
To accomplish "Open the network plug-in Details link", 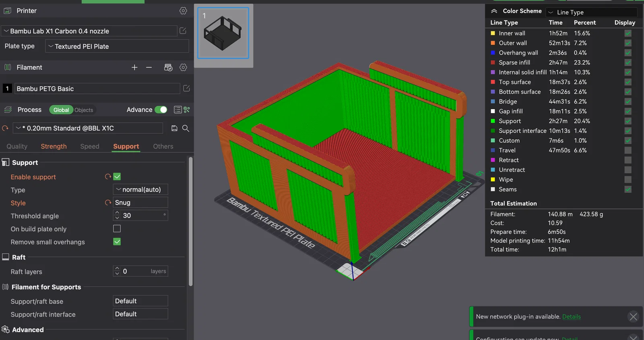I will pyautogui.click(x=571, y=317).
